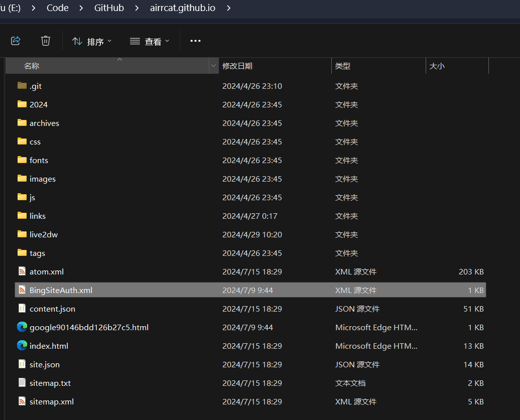Go to Code folder in breadcrumb
The image size is (520, 420).
(x=58, y=8)
